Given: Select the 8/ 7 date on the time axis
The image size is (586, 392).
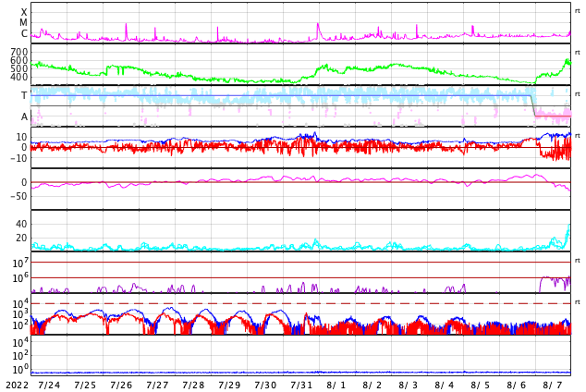Looking at the screenshot, I should coord(553,386).
